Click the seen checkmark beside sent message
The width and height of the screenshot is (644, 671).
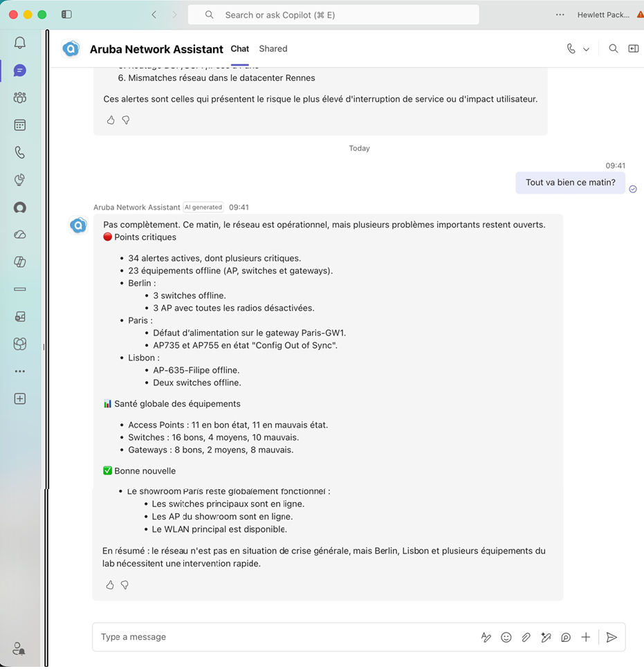634,189
